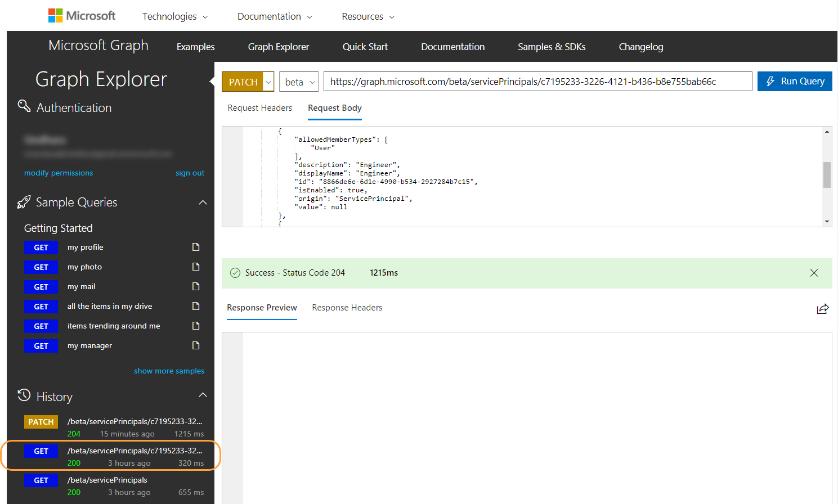This screenshot has height=504, width=838.
Task: Click the success checkmark icon
Action: click(235, 273)
